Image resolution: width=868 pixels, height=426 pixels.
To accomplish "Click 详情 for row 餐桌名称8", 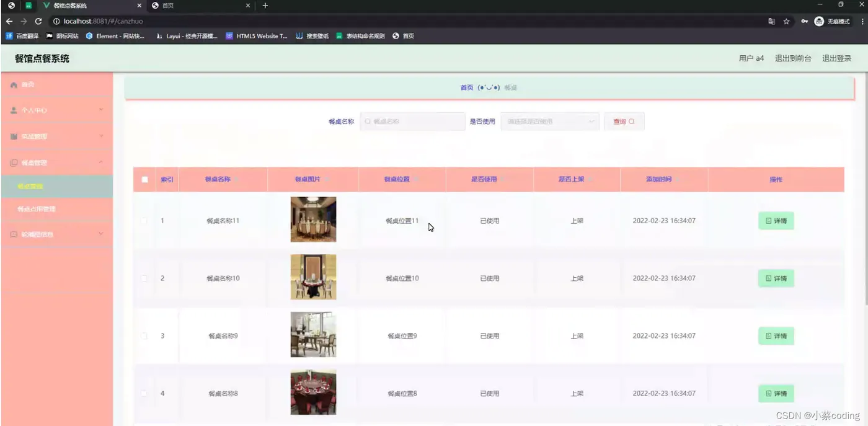I will (776, 394).
